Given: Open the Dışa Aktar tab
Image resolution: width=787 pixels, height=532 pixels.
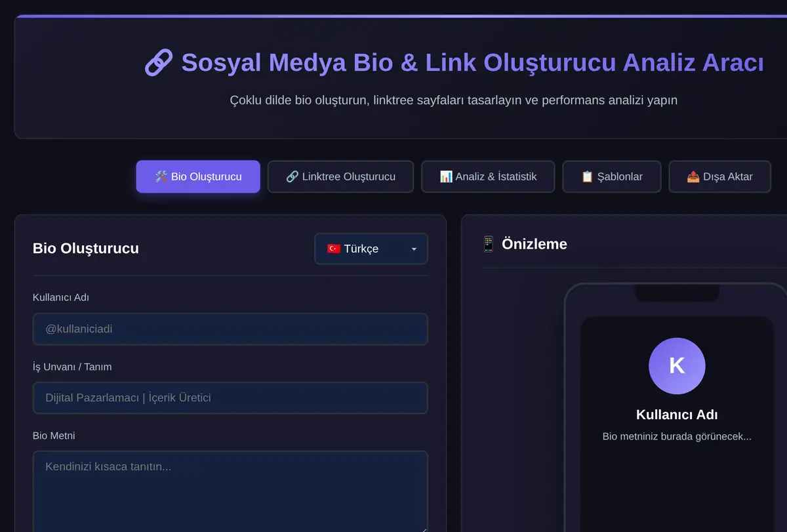Looking at the screenshot, I should [x=719, y=176].
